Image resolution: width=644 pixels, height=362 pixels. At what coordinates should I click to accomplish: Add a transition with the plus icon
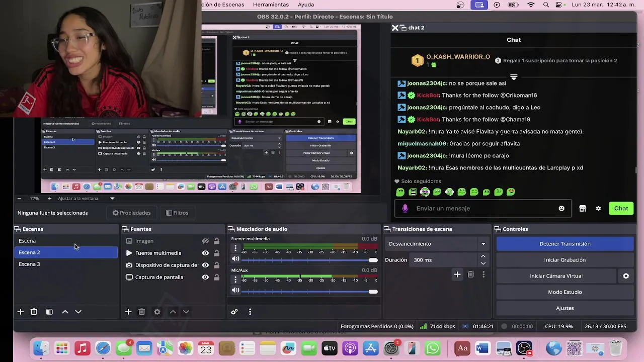[457, 275]
